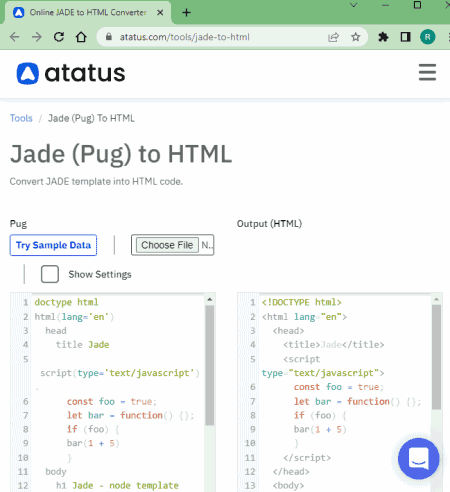Screen dimensions: 450x492
Task: Click the '<body>' line in HTML output
Action: [x=288, y=486]
